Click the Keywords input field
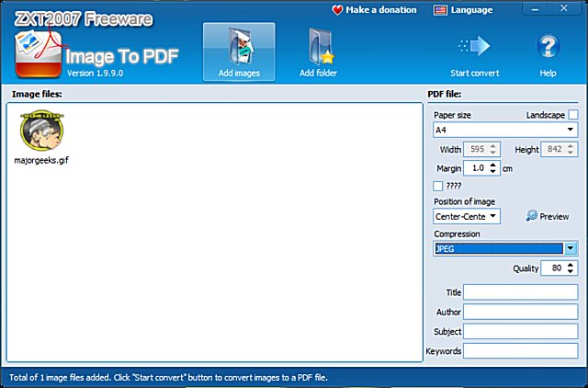This screenshot has height=388, width=588. point(521,351)
